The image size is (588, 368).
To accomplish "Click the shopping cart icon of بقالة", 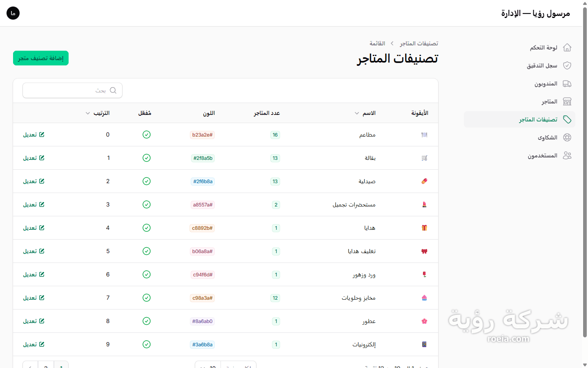I will (424, 158).
